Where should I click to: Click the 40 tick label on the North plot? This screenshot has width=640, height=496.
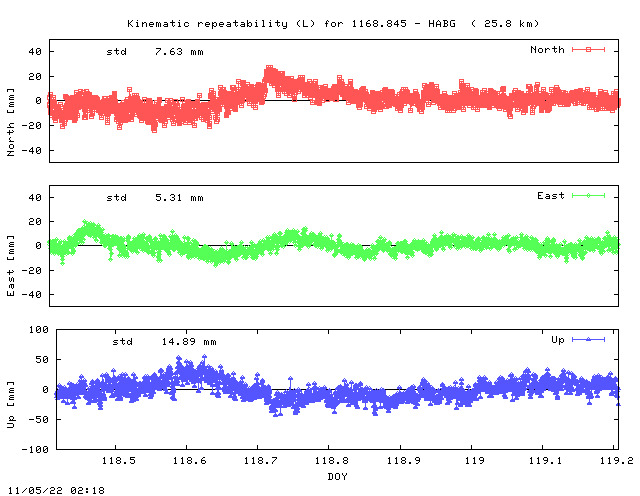(x=35, y=52)
